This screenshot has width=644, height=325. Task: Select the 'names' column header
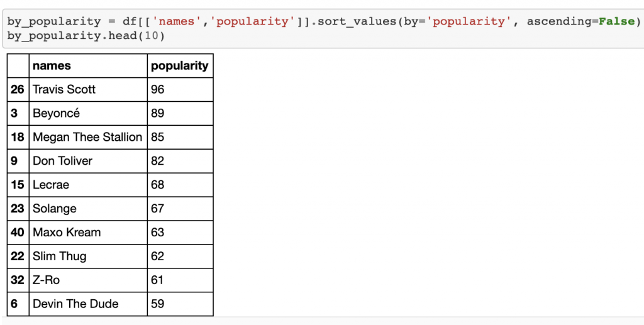coord(88,65)
